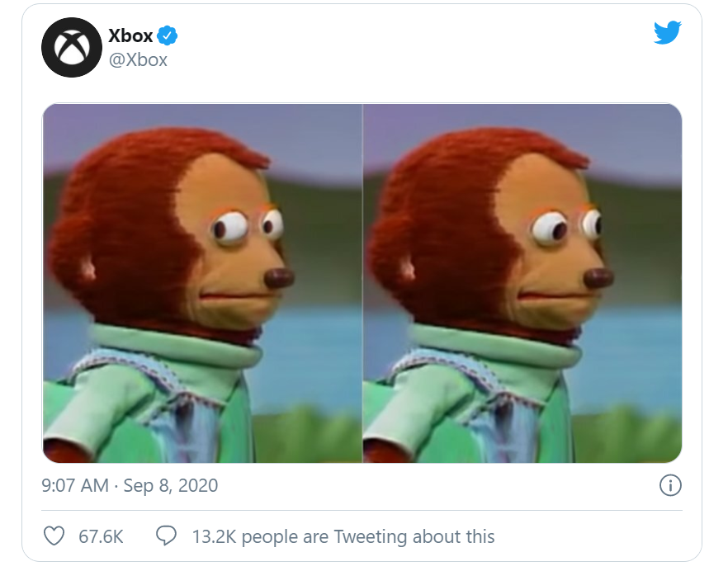Viewport: 728px width, 571px height.
Task: Click the 67.6K like count
Action: 101,536
